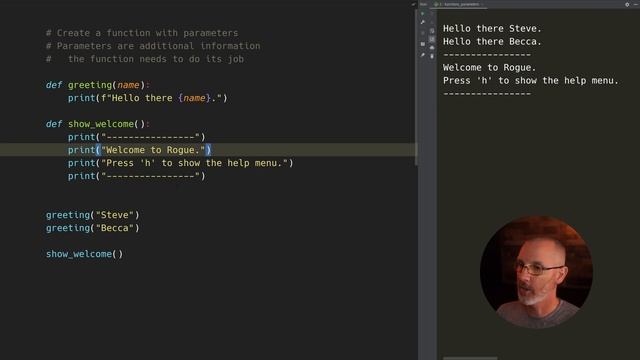Viewport: 640px width, 360px height.
Task: Select the functions_parameters run tab
Action: coord(459,4)
